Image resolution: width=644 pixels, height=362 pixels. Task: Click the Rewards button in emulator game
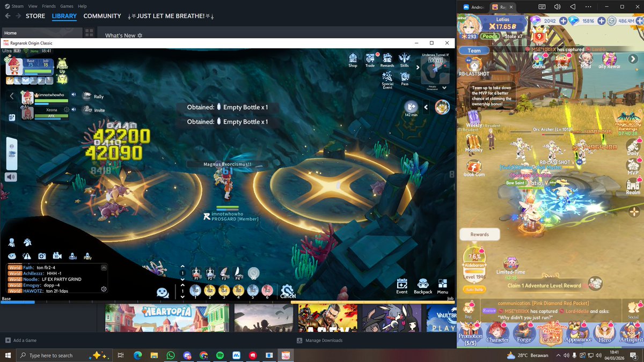click(480, 234)
